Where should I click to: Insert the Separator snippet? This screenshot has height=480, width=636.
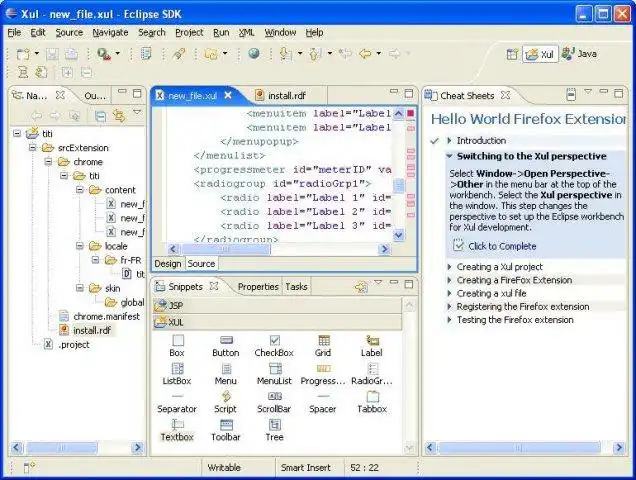point(177,403)
